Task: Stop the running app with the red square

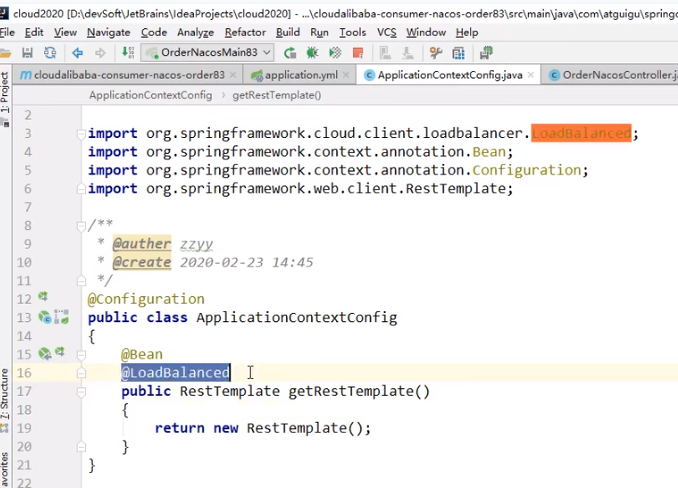Action: click(x=358, y=53)
